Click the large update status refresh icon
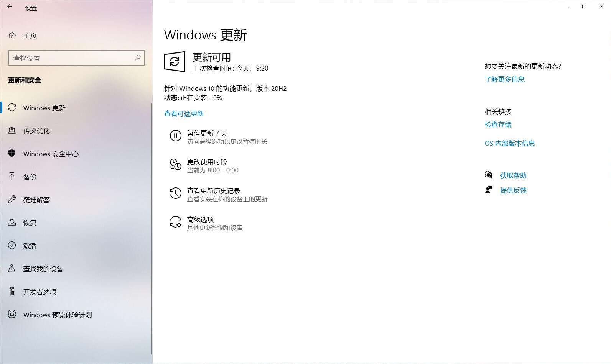 click(175, 61)
